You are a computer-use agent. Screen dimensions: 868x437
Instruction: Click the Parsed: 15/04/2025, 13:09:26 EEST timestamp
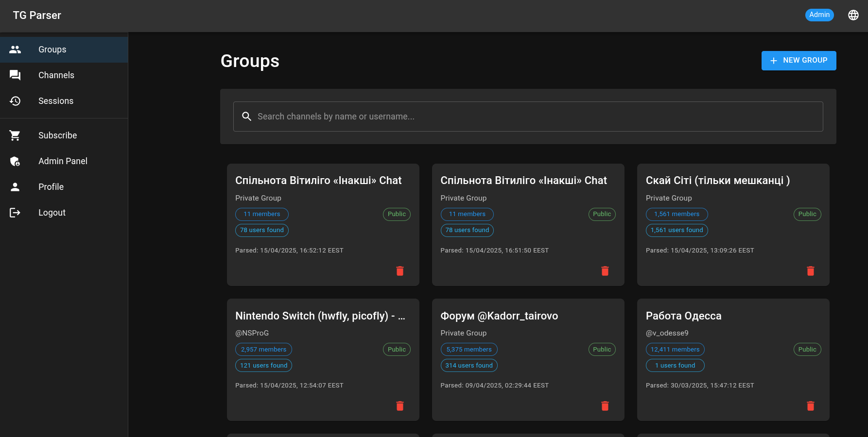[700, 251]
